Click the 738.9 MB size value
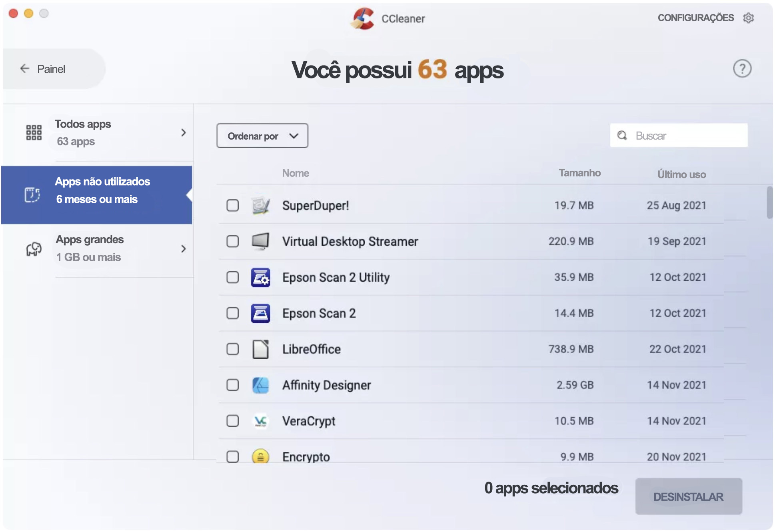 571,349
